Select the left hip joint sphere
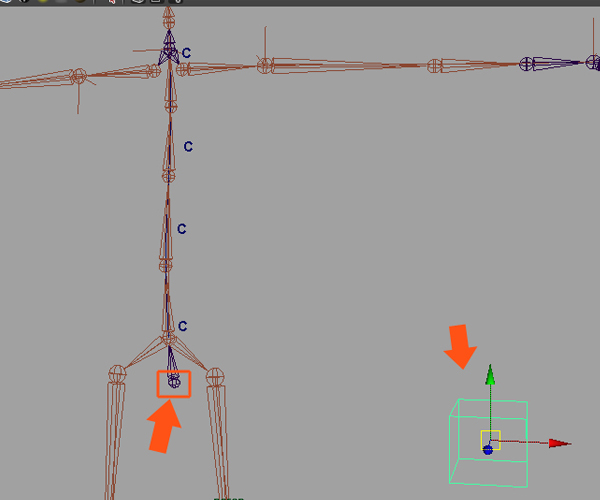 click(117, 374)
